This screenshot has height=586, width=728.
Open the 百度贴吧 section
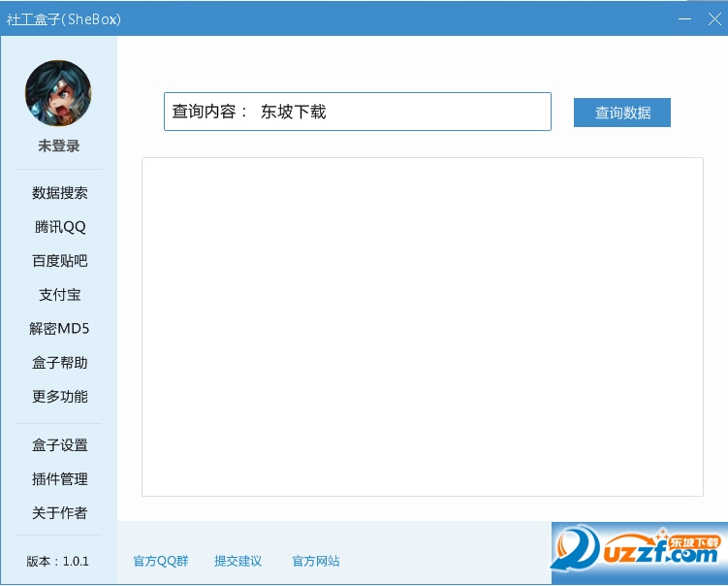(59, 261)
